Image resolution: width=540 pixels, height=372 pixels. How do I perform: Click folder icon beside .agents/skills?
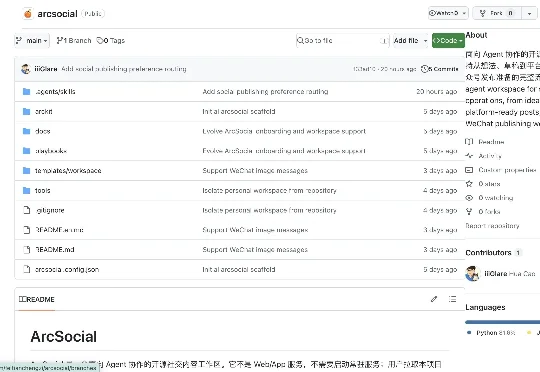27,91
